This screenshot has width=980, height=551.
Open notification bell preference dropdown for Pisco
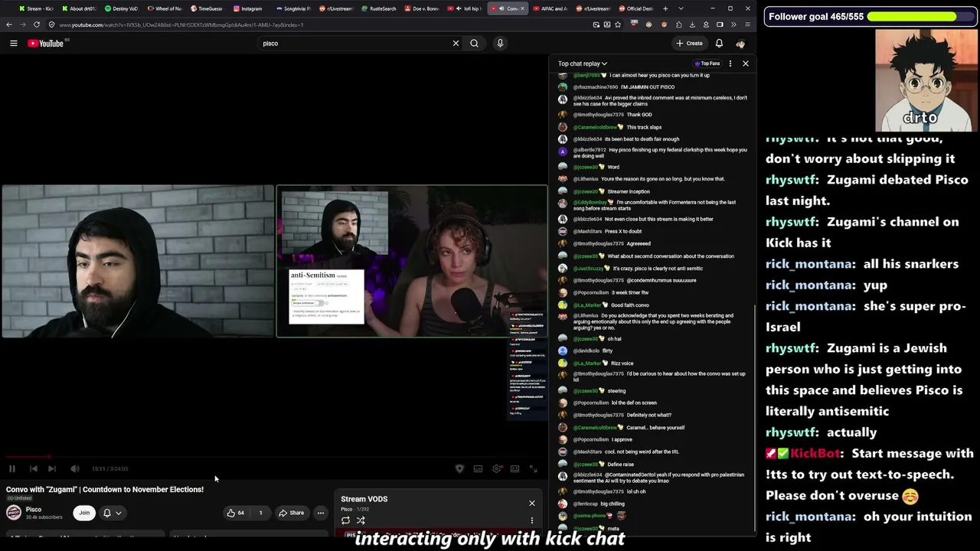[x=113, y=513]
